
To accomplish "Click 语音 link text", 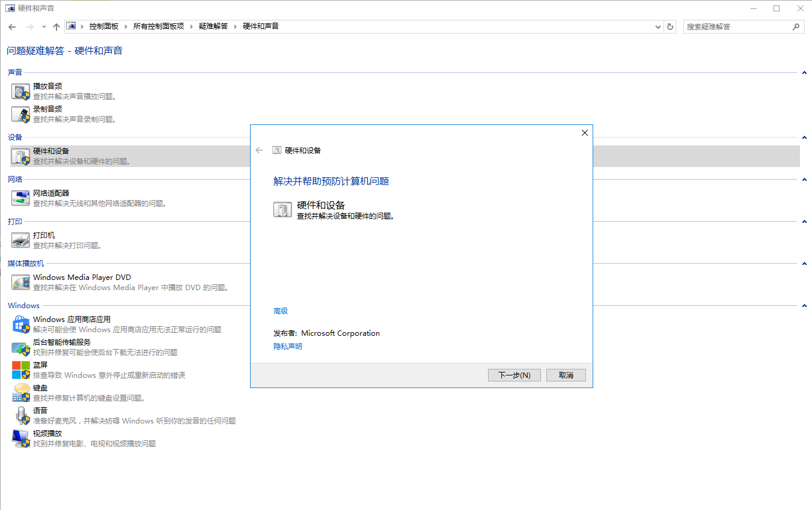I will tap(40, 410).
